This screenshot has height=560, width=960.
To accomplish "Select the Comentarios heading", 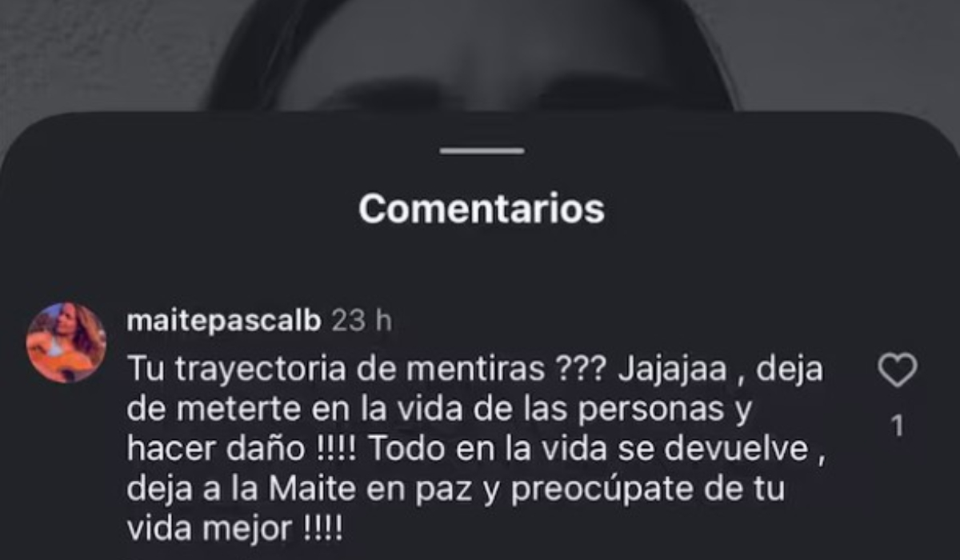I will [482, 209].
